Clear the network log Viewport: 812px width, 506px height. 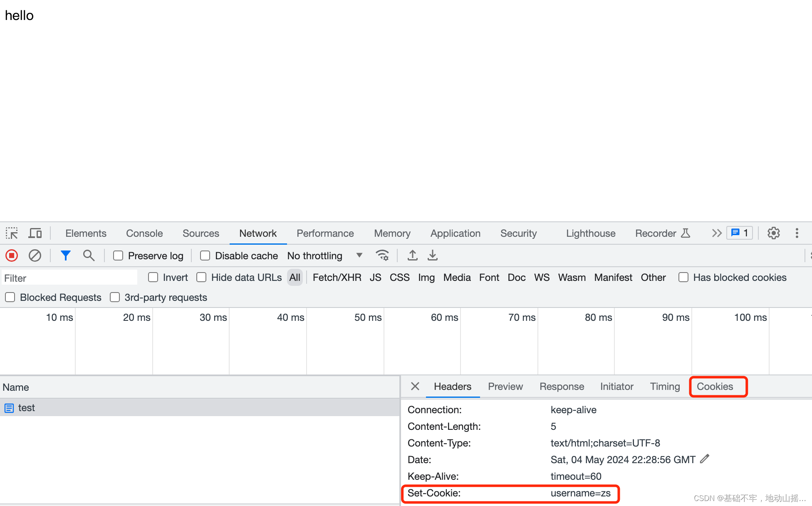click(35, 255)
